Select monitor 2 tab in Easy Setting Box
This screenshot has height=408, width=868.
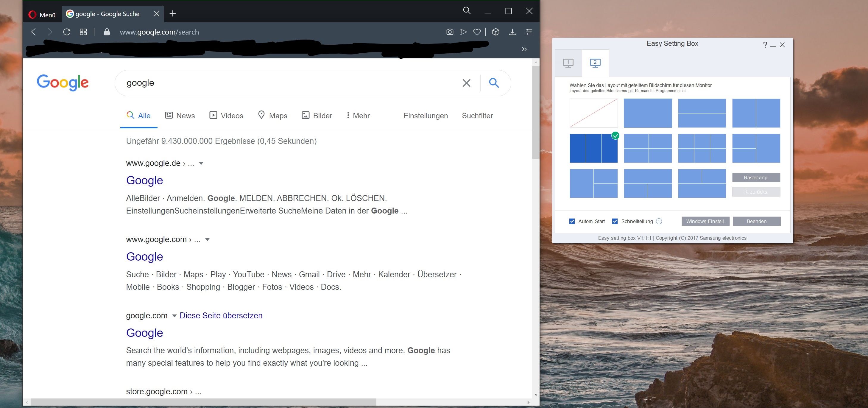tap(595, 63)
